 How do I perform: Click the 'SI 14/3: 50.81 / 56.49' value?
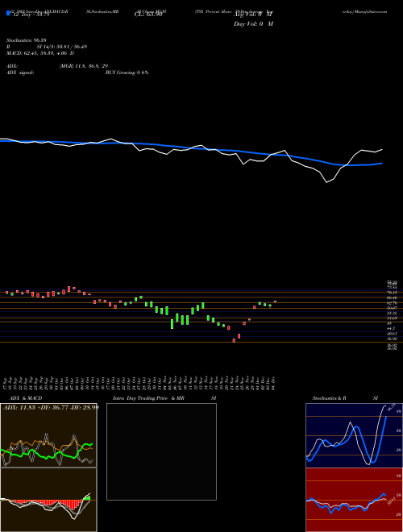[62, 47]
